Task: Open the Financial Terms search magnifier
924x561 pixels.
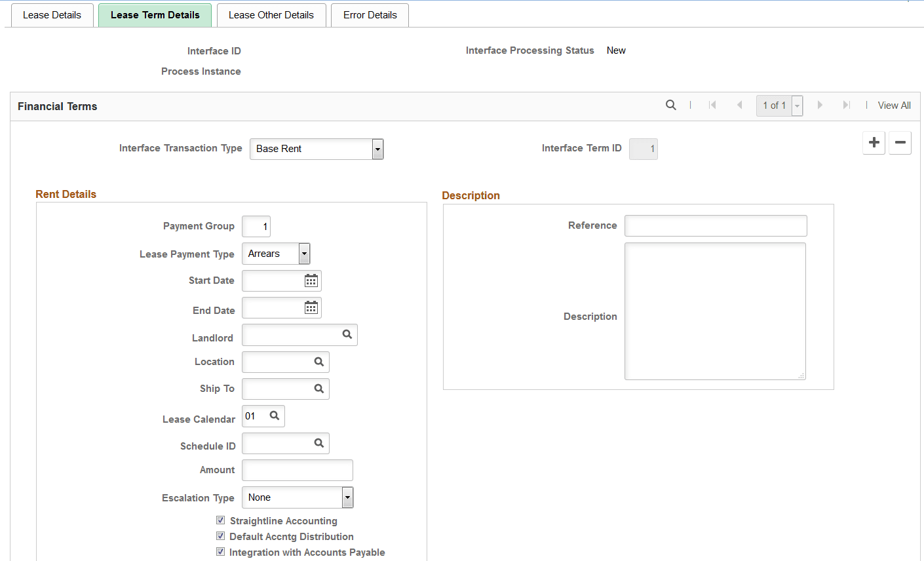Action: click(670, 105)
